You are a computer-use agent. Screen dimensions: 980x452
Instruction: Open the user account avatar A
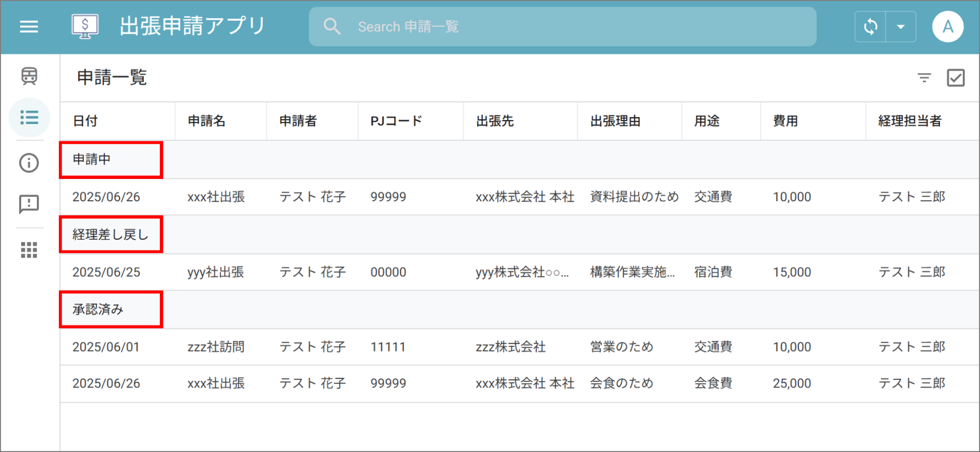[948, 26]
